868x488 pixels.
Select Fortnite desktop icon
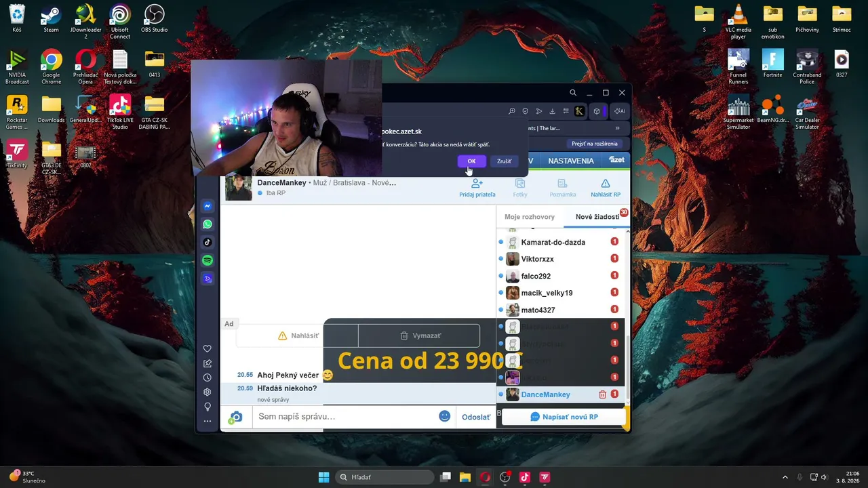coord(772,64)
